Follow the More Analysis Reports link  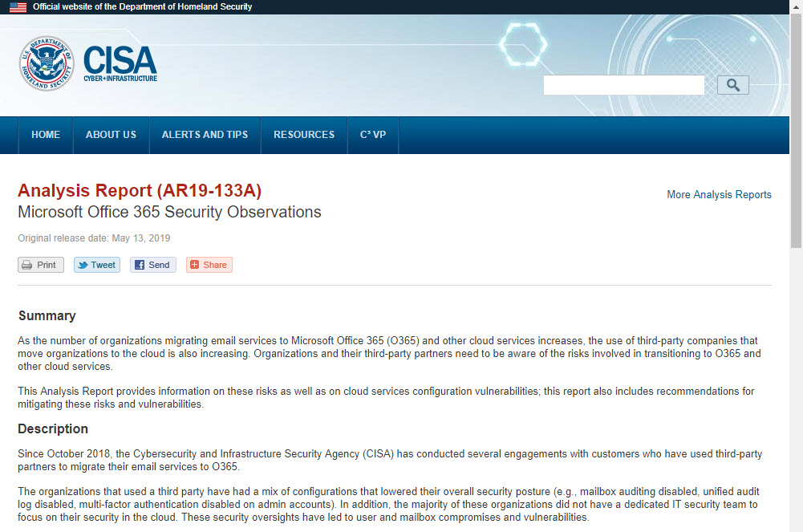pyautogui.click(x=719, y=195)
